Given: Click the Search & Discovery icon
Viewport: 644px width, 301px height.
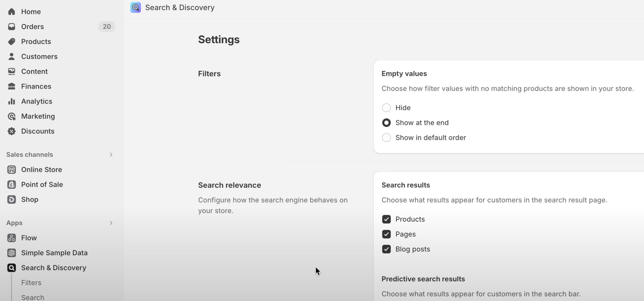Looking at the screenshot, I should pos(11,268).
